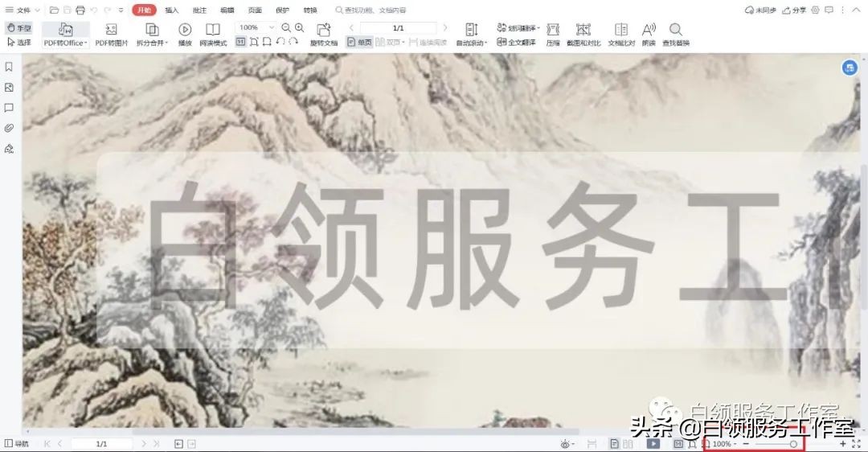The width and height of the screenshot is (868, 452).
Task: Go to next page using top arrow
Action: 445,27
